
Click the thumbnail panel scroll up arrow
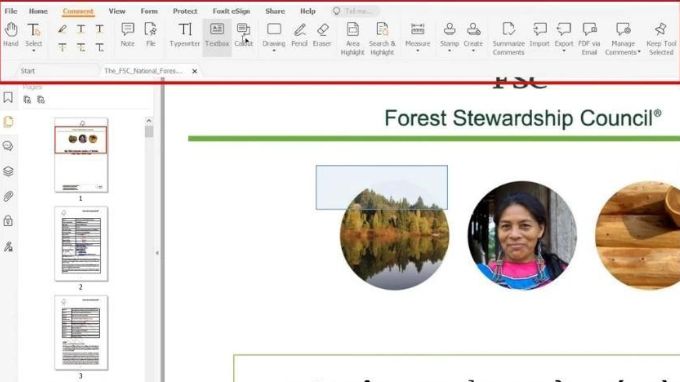tap(149, 121)
